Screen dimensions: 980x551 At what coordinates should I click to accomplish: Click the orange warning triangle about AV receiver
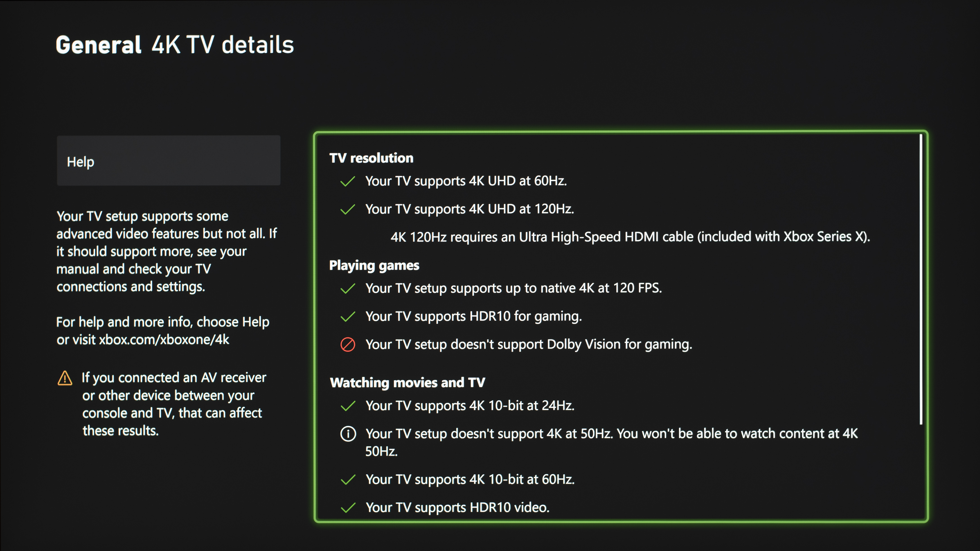[x=65, y=378]
